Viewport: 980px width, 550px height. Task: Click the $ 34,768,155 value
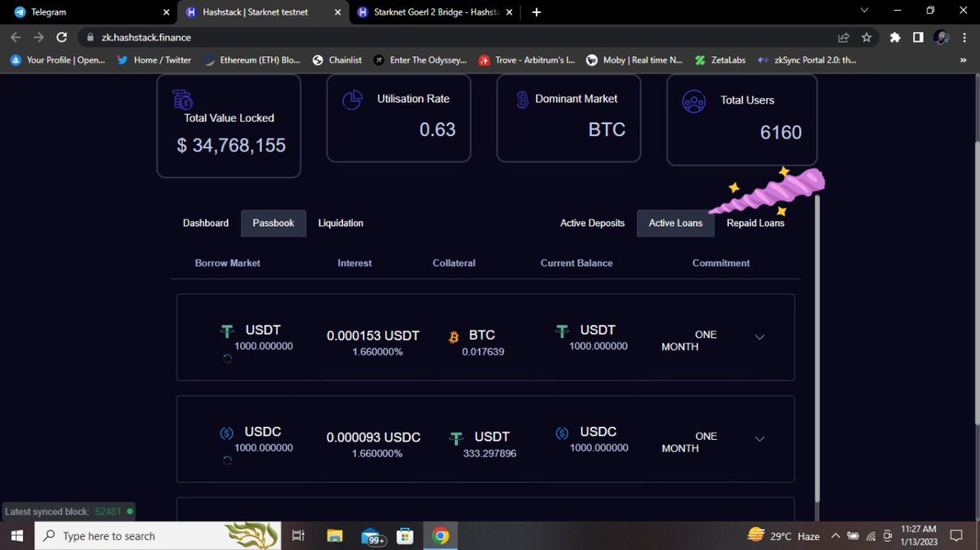231,146
